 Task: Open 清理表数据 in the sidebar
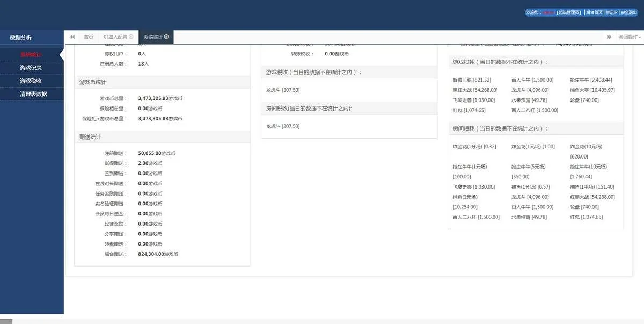tap(33, 94)
